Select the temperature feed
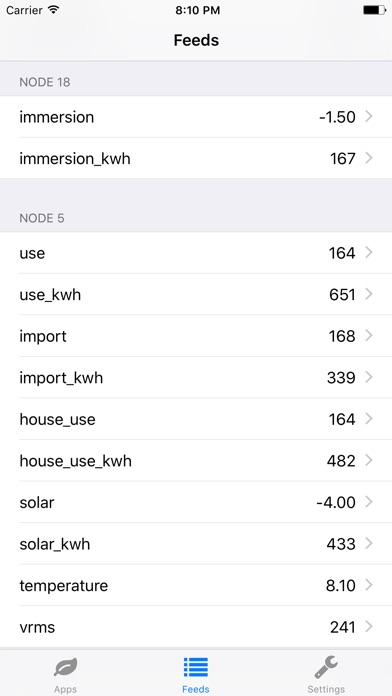Screen dimensions: 392x696 point(196,585)
